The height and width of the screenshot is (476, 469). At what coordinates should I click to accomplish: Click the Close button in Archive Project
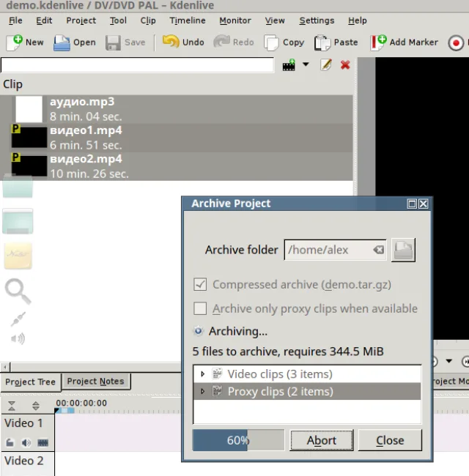coord(390,440)
